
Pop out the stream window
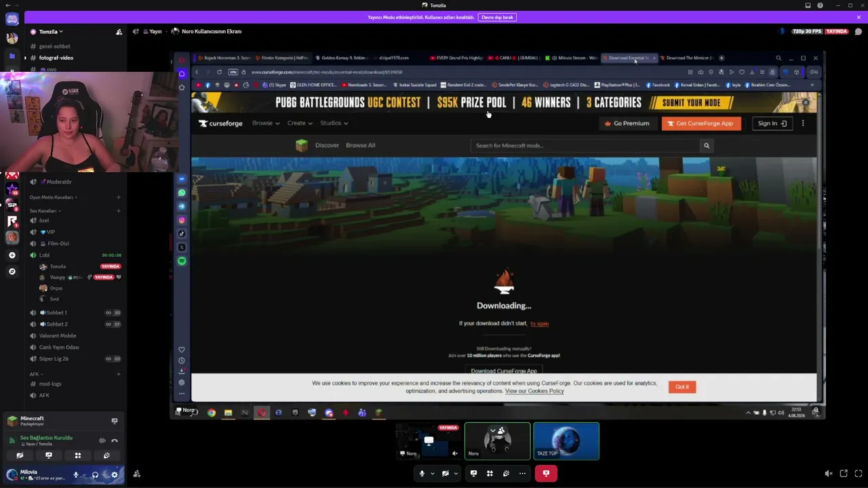point(844,473)
